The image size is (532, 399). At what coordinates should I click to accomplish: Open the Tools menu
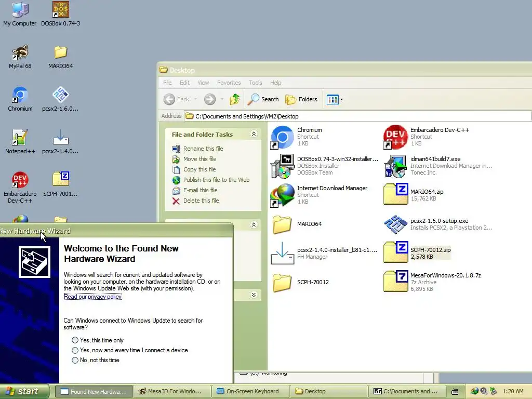[x=256, y=83]
